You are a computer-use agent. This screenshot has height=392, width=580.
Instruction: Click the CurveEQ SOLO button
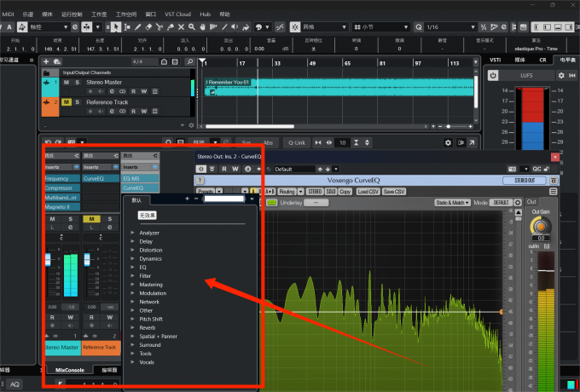pos(331,192)
